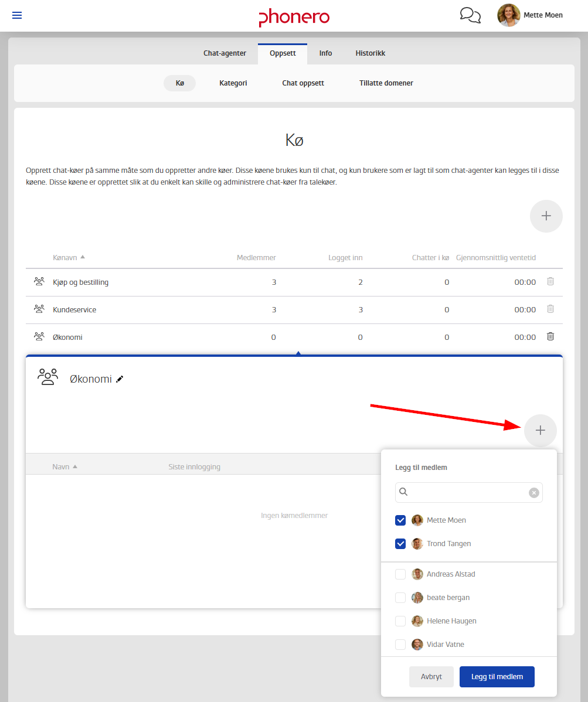Sort queues by Kønavn arrow
This screenshot has height=702, width=588.
[83, 257]
